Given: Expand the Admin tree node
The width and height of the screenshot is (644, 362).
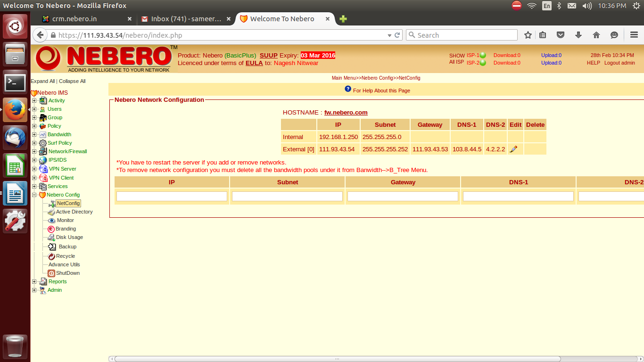Looking at the screenshot, I should pos(34,290).
